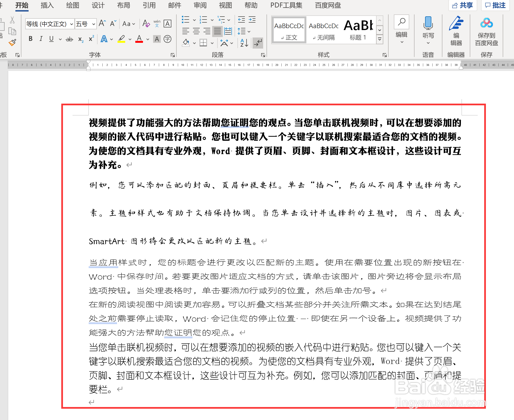Click the Text Effects (A) icon
The width and height of the screenshot is (514, 420).
pos(104,39)
